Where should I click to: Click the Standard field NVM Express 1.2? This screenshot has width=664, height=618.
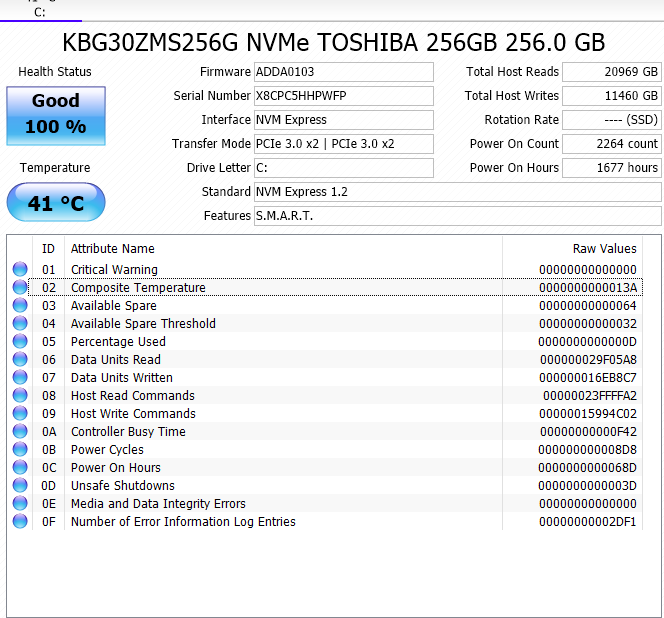click(x=457, y=192)
